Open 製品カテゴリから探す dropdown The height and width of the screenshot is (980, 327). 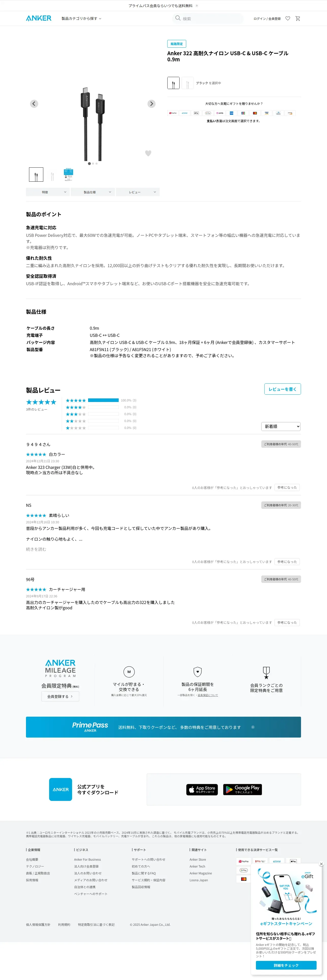(x=81, y=18)
